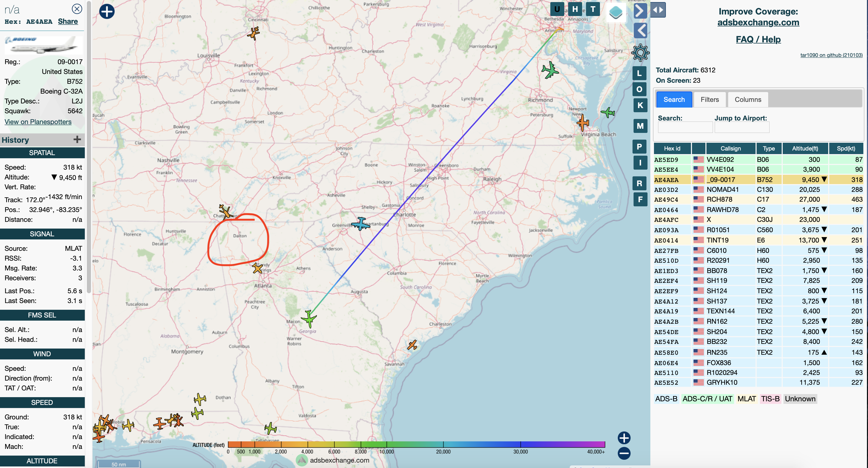Open the settings gear
This screenshot has height=468, width=868.
[x=640, y=52]
